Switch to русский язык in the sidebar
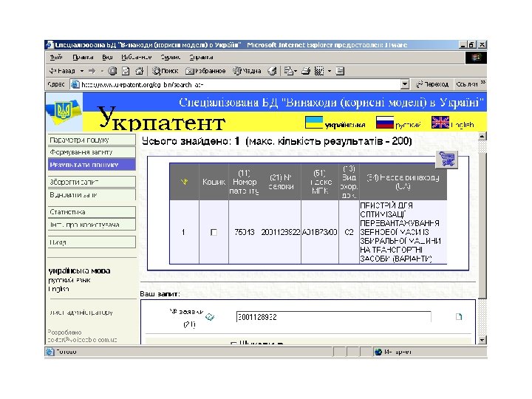This screenshot has width=532, height=399. pyautogui.click(x=69, y=280)
